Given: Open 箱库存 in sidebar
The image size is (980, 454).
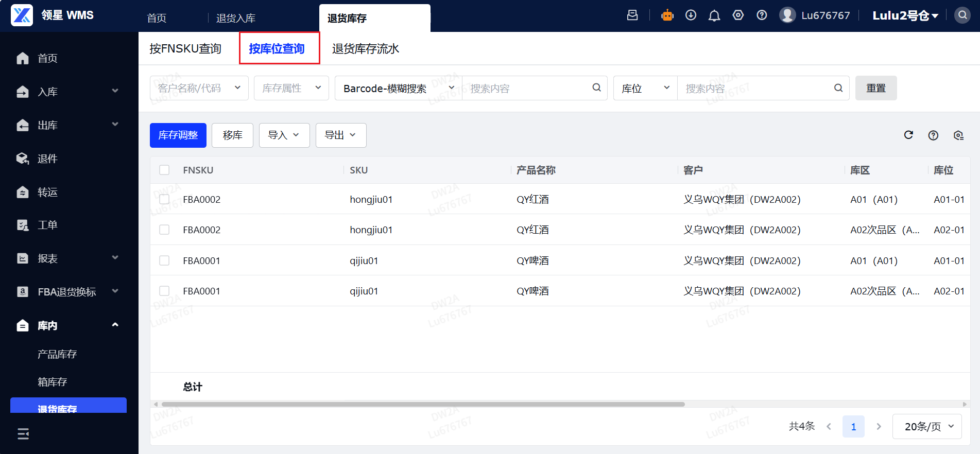Looking at the screenshot, I should pyautogui.click(x=52, y=382).
